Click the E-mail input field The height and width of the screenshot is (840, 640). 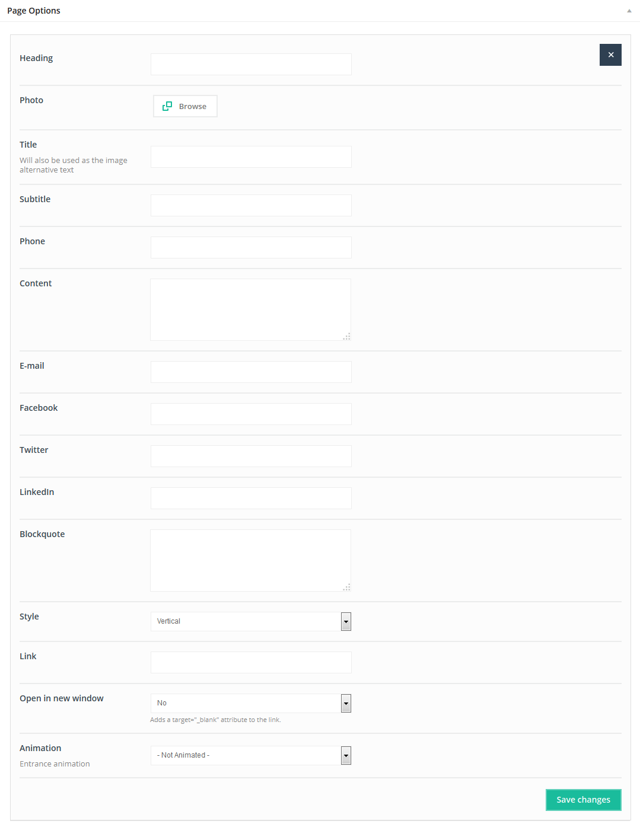tap(251, 372)
